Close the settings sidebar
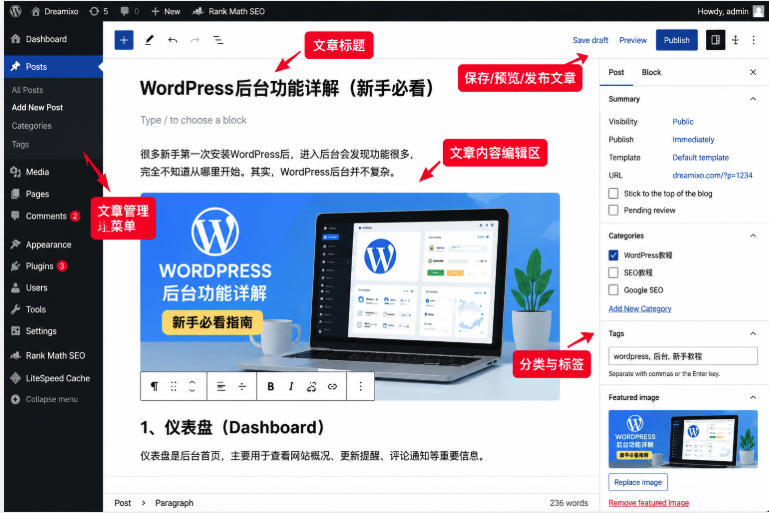Viewport: 769px width, 513px height. [753, 72]
